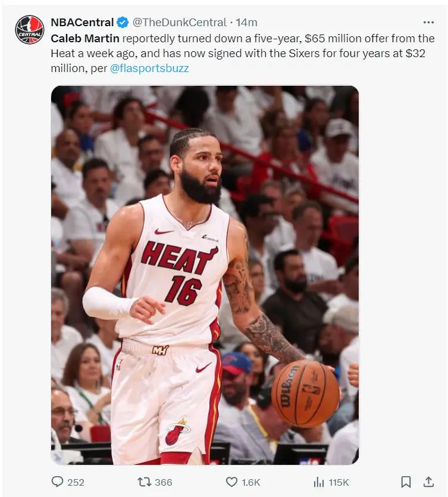The image size is (448, 497).
Task: Click the 366 reposts count
Action: pos(164,483)
